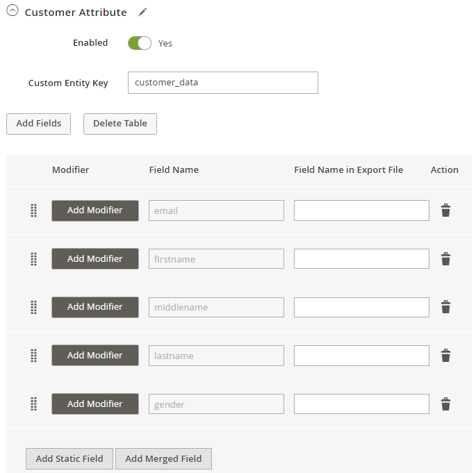
Task: Delete the firstname field row
Action: click(445, 259)
